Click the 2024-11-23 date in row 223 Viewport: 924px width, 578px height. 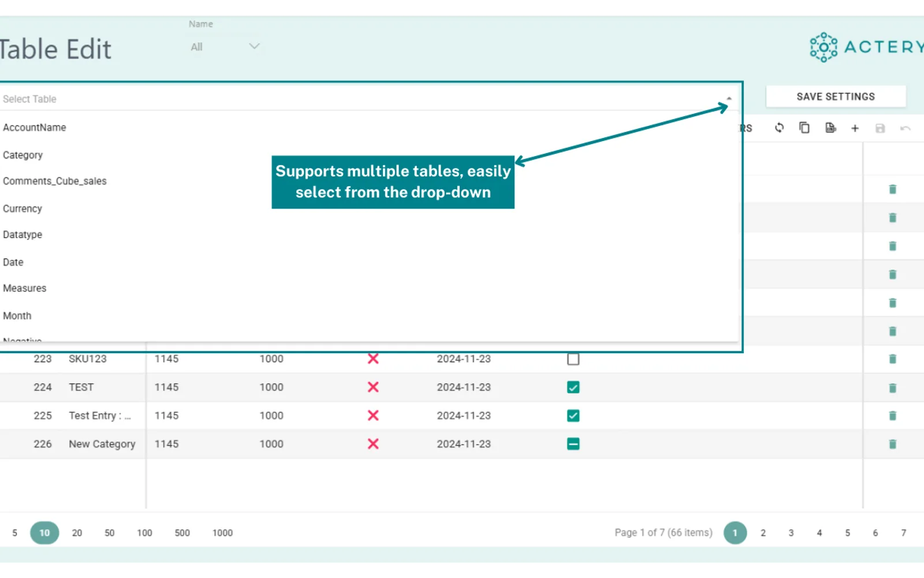point(464,359)
